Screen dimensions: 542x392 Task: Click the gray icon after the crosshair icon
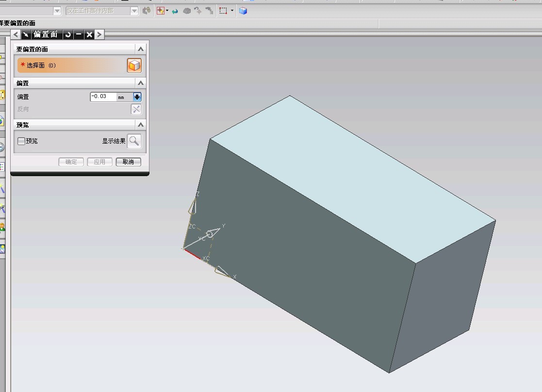(x=209, y=11)
